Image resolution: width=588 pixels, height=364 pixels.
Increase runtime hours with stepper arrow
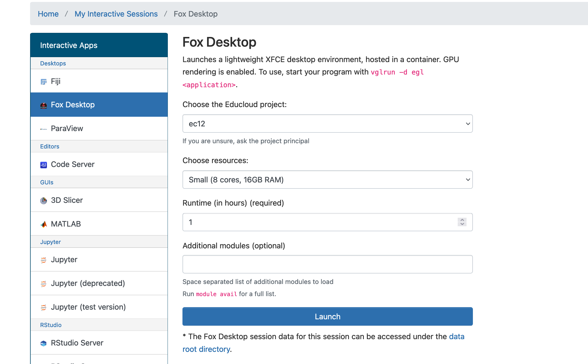462,220
